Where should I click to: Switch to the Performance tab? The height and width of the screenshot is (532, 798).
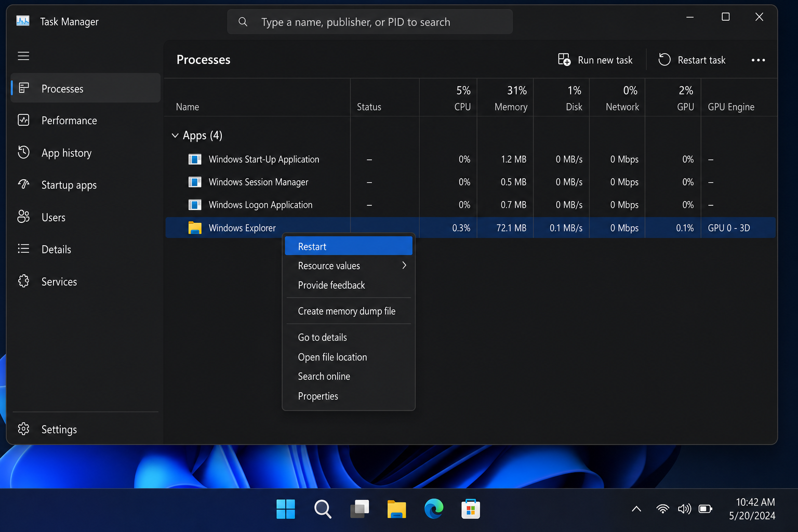point(85,120)
